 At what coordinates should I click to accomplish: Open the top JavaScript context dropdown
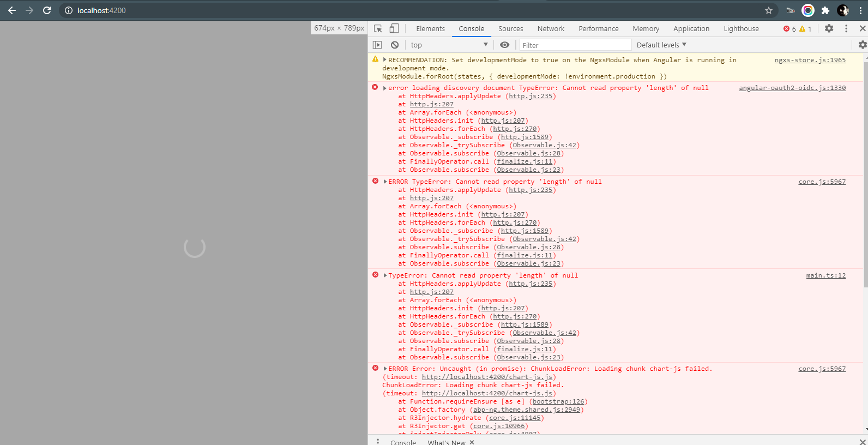[x=449, y=45]
